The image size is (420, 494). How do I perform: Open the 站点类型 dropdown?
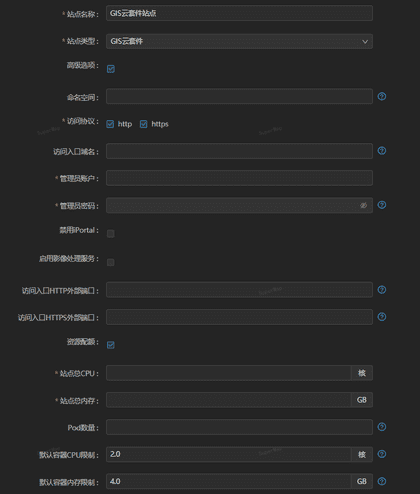point(239,41)
